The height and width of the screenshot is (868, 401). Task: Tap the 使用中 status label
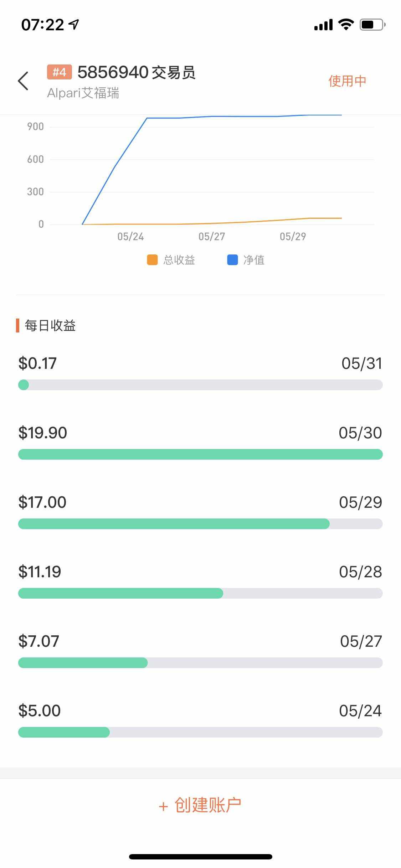[x=347, y=81]
